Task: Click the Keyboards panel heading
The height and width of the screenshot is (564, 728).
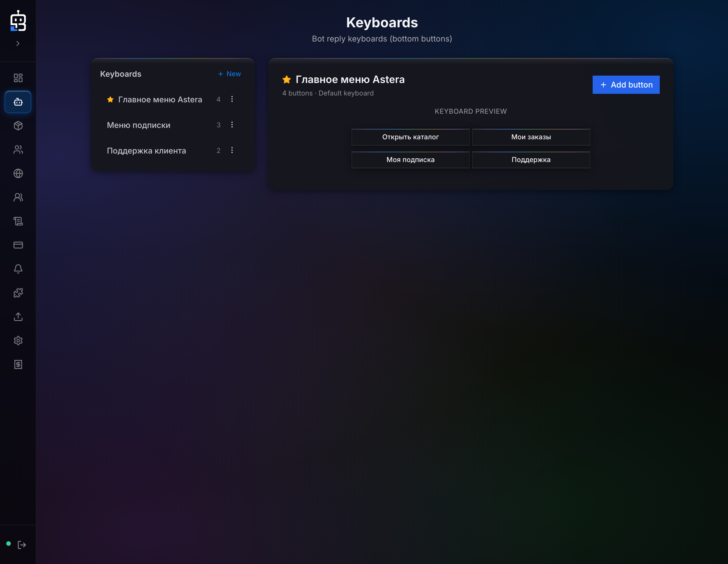Action: [x=121, y=74]
